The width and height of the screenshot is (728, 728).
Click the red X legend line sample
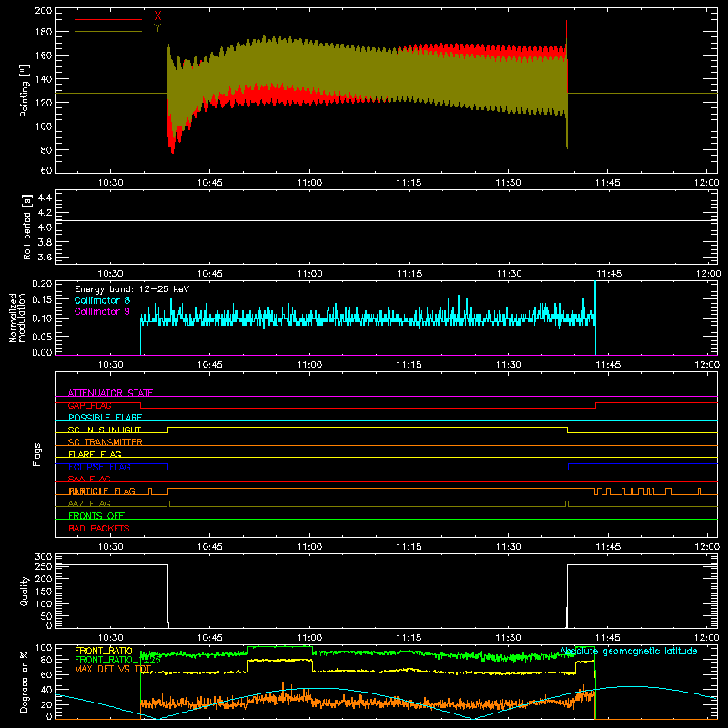tap(108, 19)
